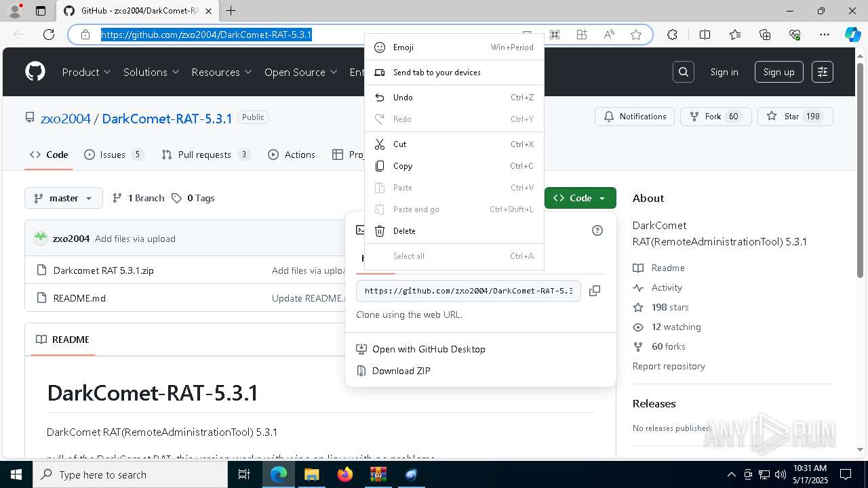
Task: Switch to the Issues tab
Action: pos(114,155)
